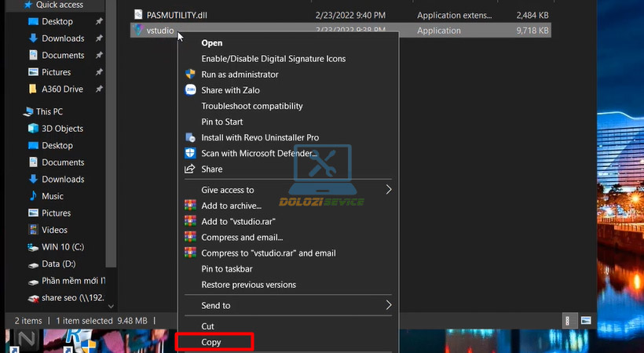644x353 pixels.
Task: Click the PASMUTILITY.dll file icon
Action: click(x=138, y=15)
